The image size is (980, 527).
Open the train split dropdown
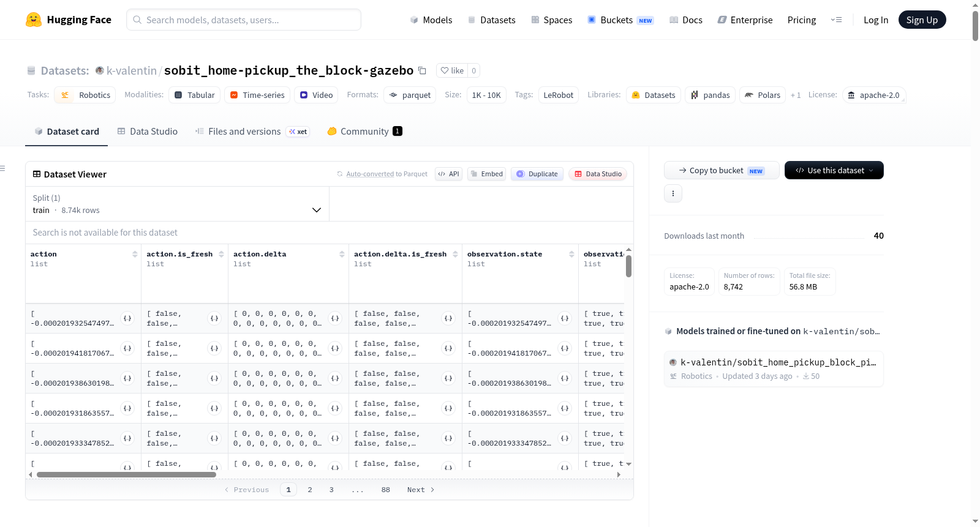[x=177, y=204]
